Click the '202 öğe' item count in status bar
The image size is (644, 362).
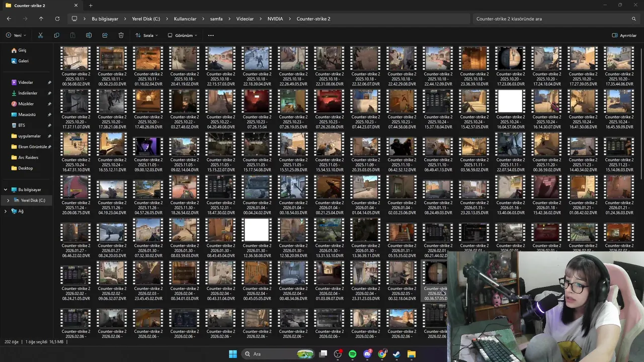coord(12,342)
